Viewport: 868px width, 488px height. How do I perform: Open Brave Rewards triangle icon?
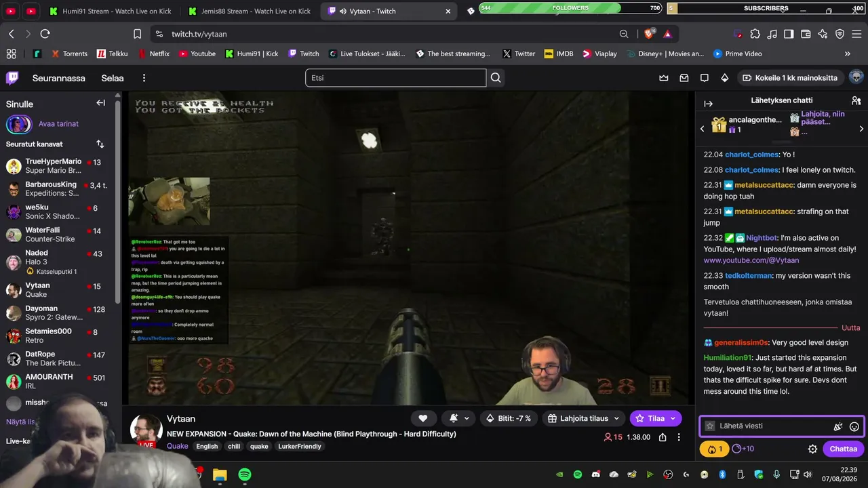pos(668,34)
